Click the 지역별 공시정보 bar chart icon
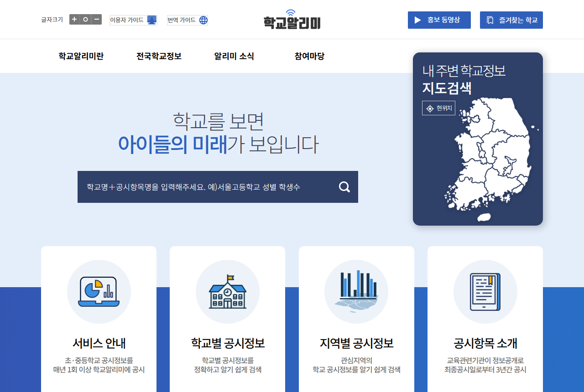The height and width of the screenshot is (392, 584). coord(356,292)
